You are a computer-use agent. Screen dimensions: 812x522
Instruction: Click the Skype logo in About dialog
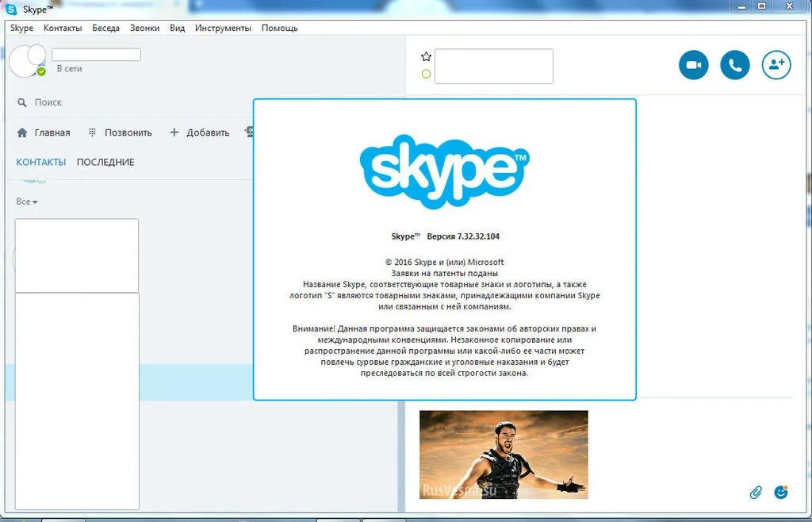point(444,170)
